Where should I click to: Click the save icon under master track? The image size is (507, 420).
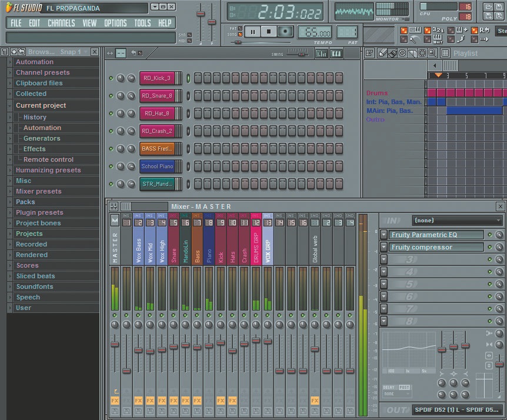click(115, 412)
